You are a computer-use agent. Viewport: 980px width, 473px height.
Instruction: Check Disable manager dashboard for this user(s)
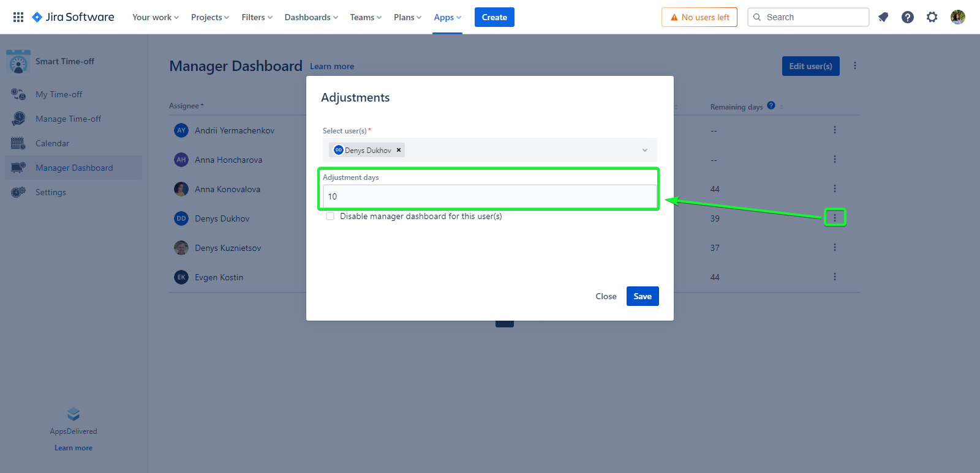[x=330, y=216]
